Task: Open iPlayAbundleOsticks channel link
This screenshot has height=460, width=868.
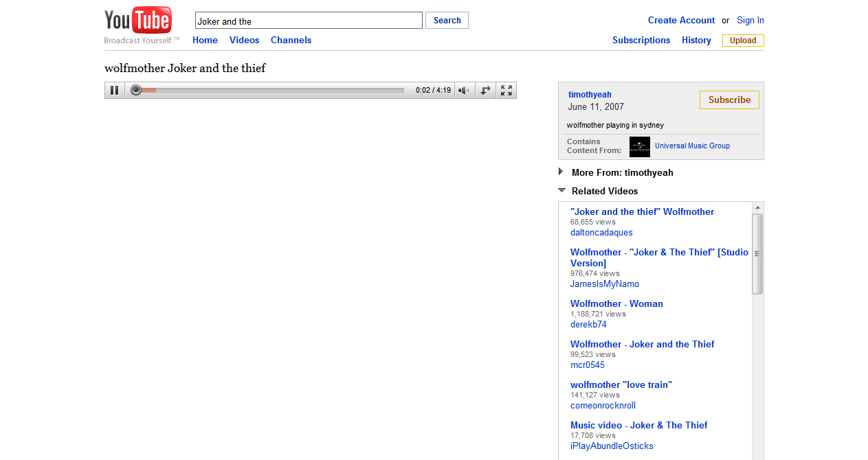Action: tap(612, 446)
